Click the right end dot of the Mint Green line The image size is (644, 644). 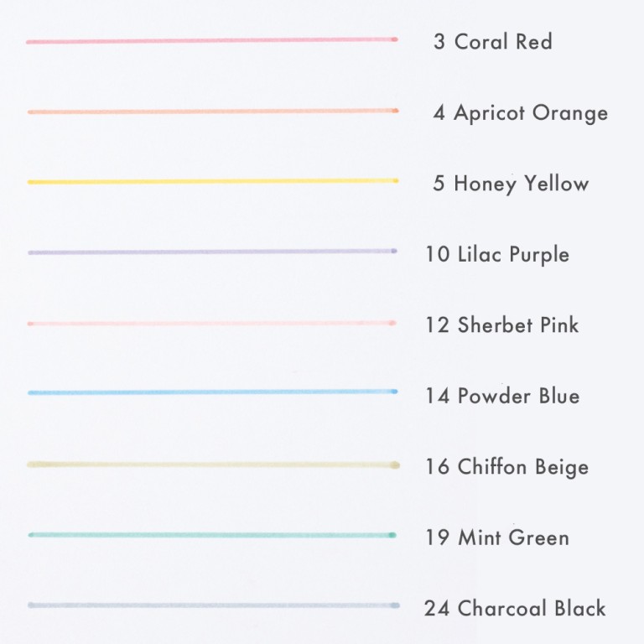pos(392,535)
